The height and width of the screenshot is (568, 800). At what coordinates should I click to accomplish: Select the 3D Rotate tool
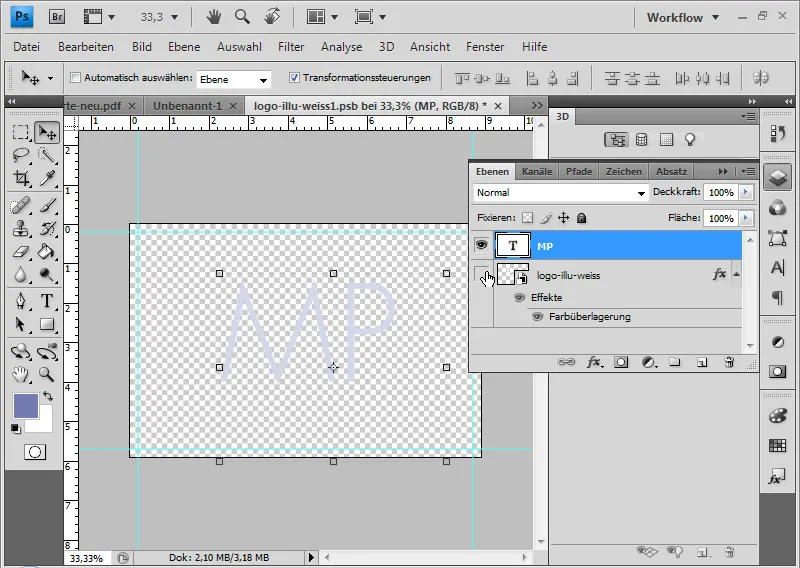pos(20,352)
